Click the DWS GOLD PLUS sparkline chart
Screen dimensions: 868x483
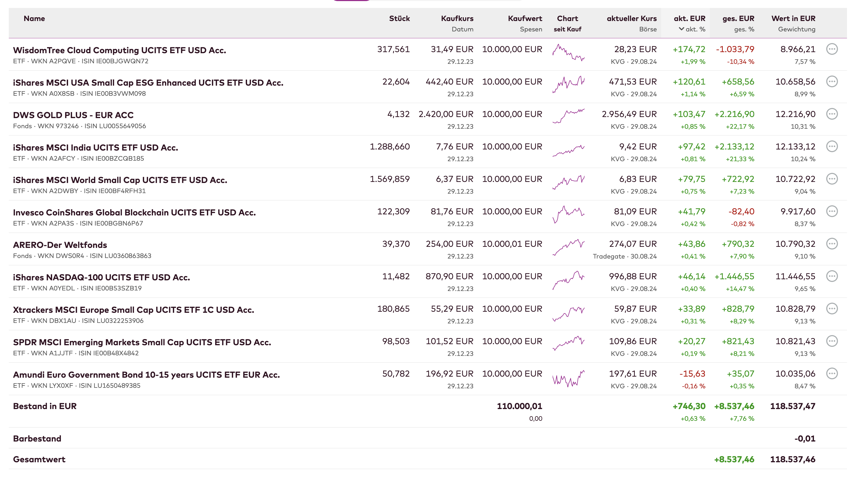coord(569,116)
